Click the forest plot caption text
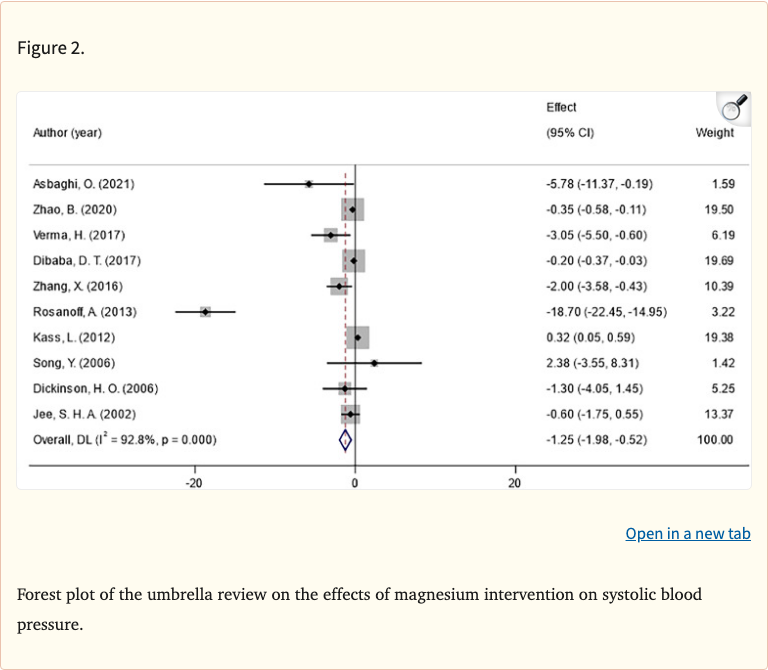The image size is (768, 670). 360,609
